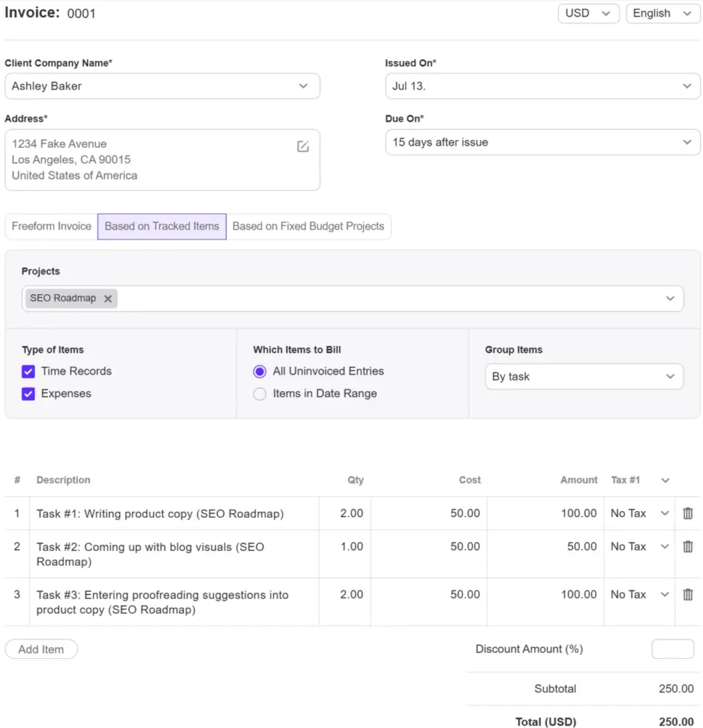Click the invoice number 0001
Screen dimensions: 703x728
pyautogui.click(x=82, y=13)
